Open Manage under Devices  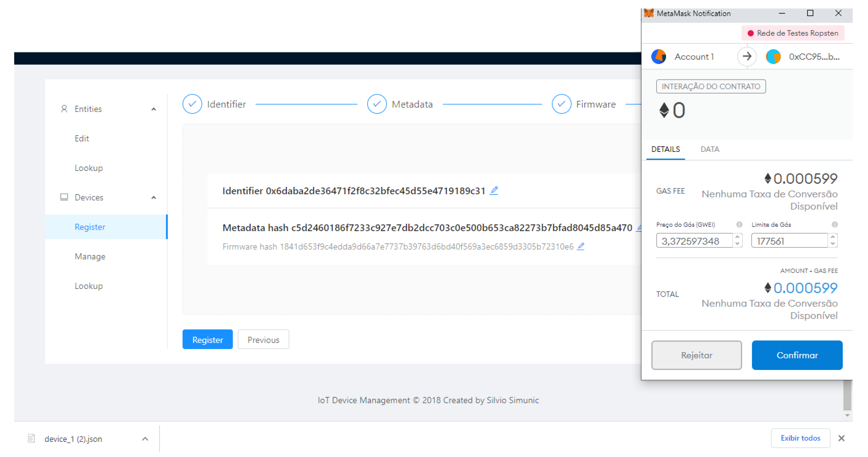90,256
